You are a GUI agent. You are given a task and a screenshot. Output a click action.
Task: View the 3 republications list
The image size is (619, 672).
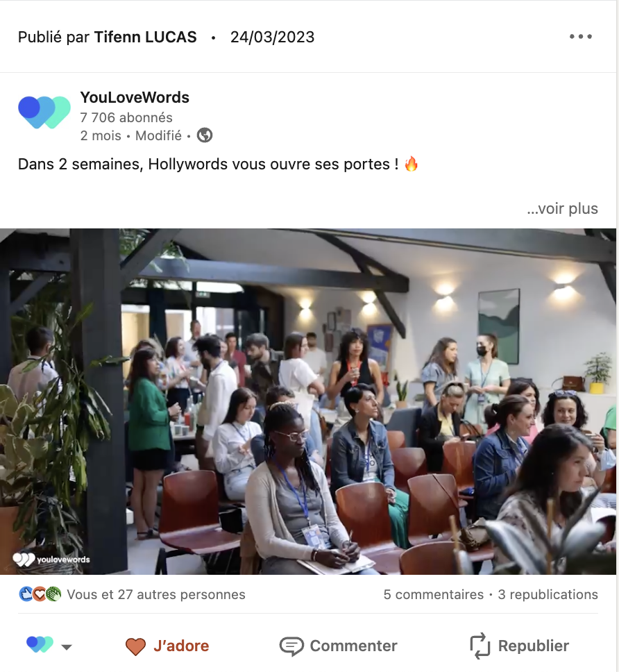[548, 594]
